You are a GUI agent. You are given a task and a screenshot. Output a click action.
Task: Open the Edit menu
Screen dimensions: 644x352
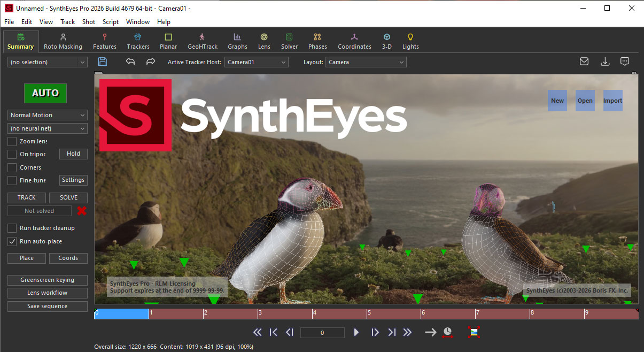click(x=27, y=22)
